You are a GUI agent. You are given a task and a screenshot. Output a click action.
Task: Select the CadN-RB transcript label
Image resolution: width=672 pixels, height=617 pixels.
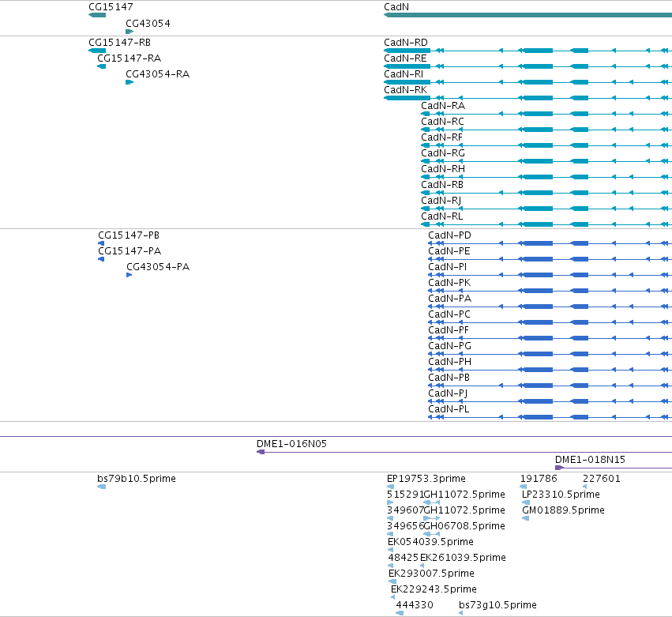pyautogui.click(x=442, y=185)
